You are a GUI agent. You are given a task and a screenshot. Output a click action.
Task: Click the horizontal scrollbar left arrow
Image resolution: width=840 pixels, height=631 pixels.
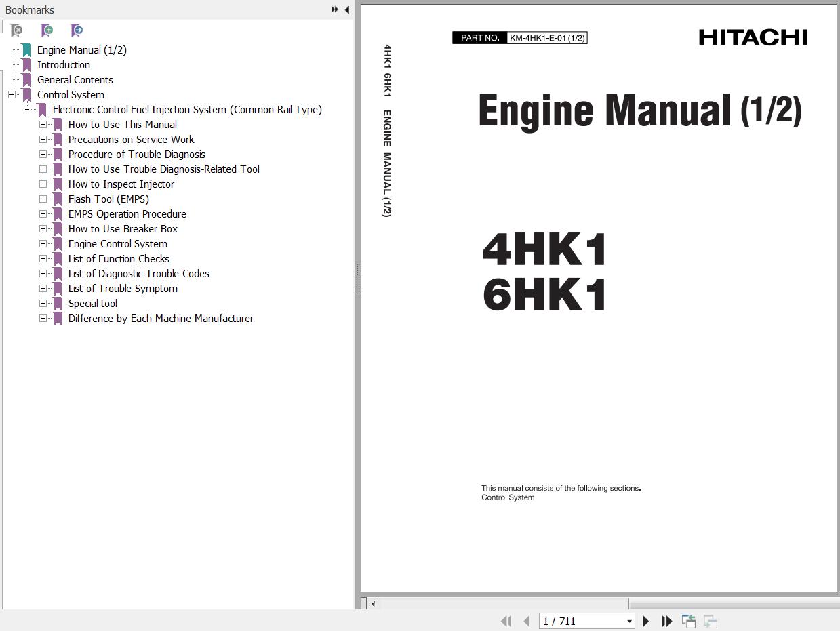372,603
